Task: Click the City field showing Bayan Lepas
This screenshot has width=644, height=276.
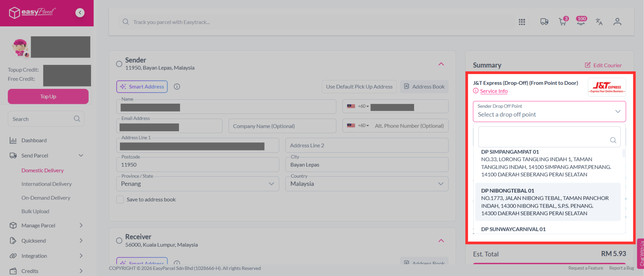Action: coord(367,165)
